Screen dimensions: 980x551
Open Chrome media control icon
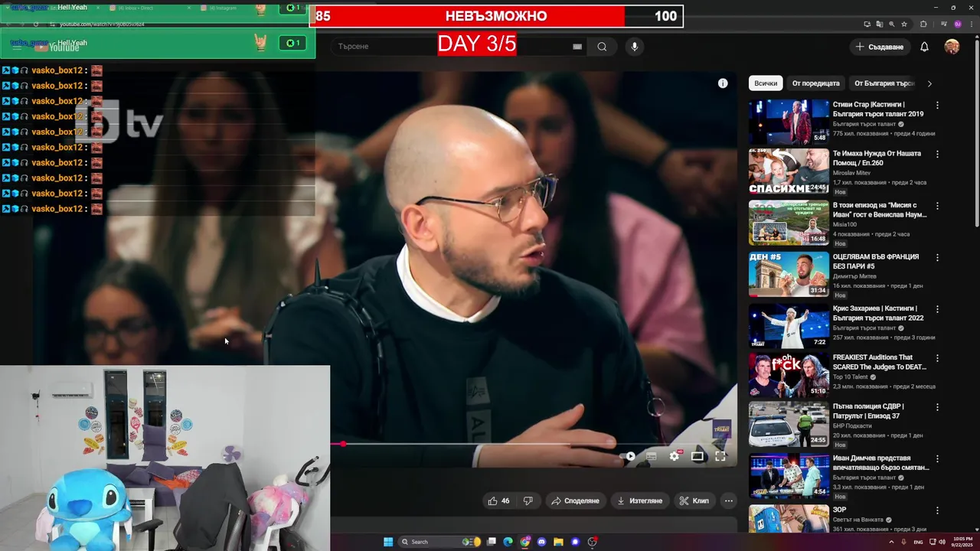(x=943, y=24)
